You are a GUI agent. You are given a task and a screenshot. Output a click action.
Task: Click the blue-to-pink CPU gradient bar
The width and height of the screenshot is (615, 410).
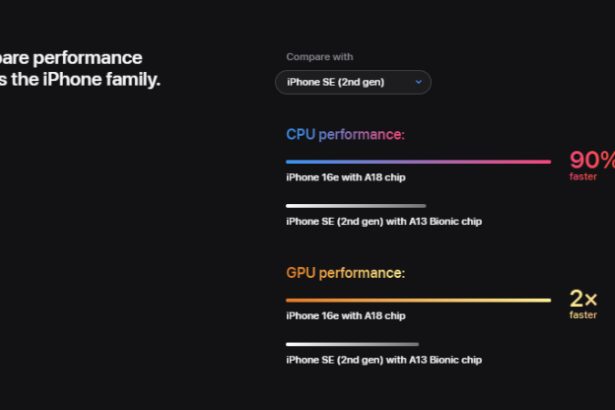[418, 162]
